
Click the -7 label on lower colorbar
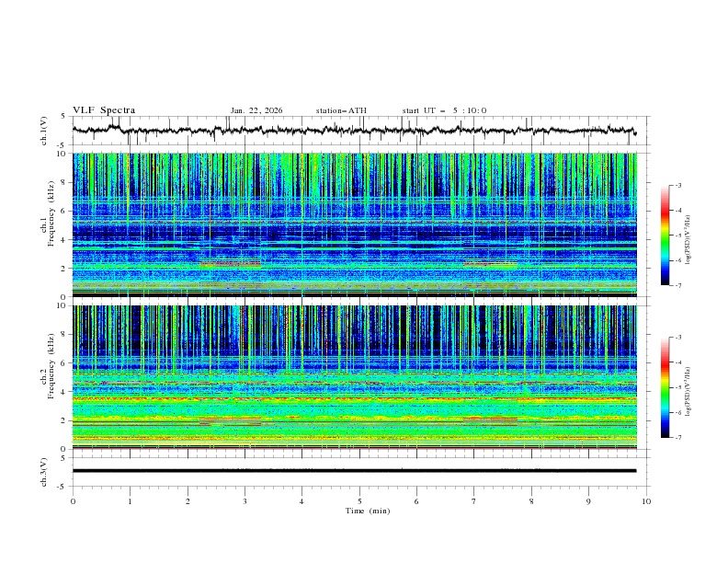[x=678, y=438]
